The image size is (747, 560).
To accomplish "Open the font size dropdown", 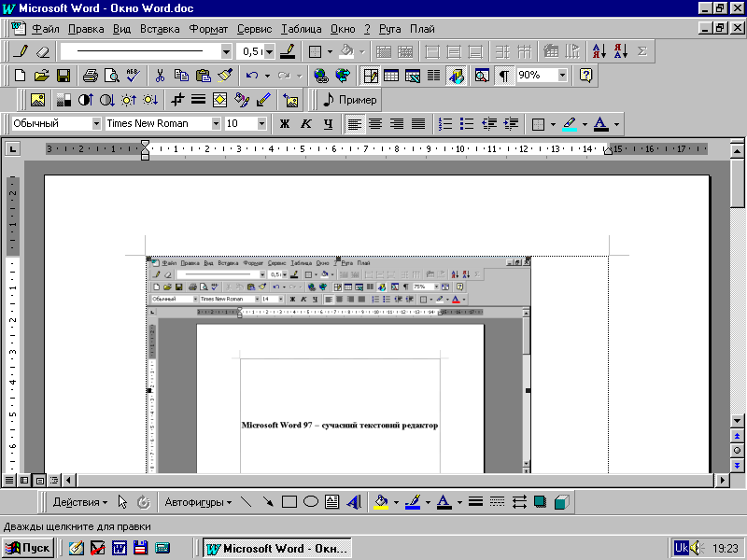I will click(x=261, y=124).
